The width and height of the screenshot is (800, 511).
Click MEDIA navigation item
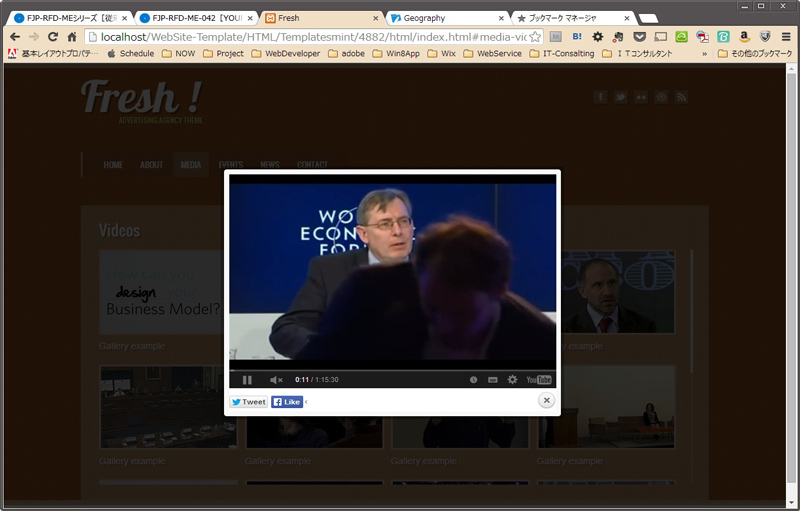tap(191, 165)
